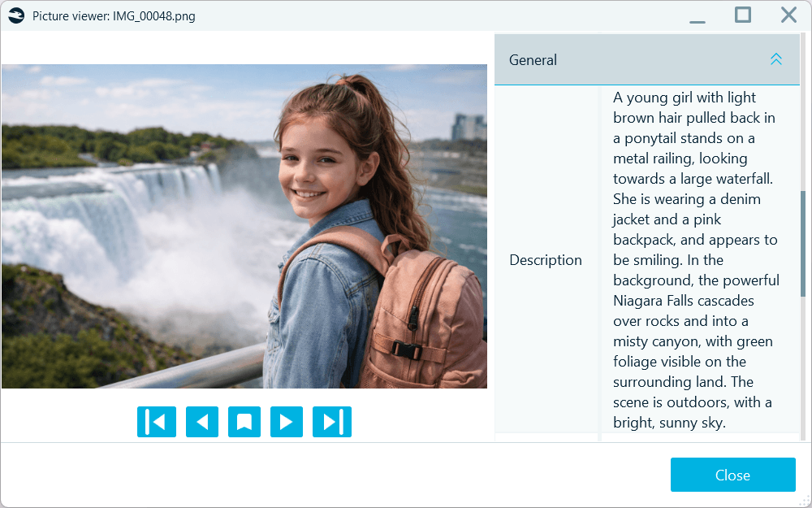Screen dimensions: 812x508
Task: Click the metadata panel scrollbar thumb
Action: coord(806,236)
